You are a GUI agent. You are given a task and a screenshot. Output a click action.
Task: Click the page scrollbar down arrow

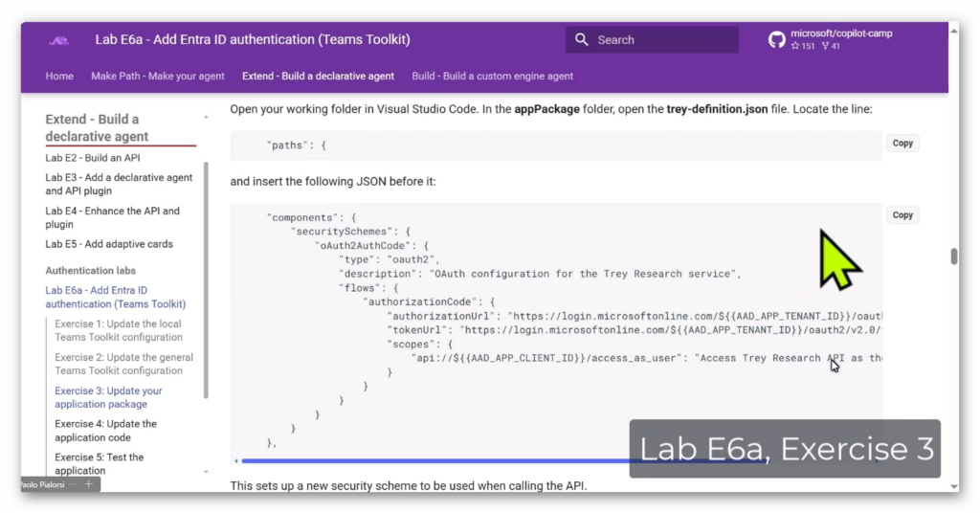pyautogui.click(x=954, y=486)
